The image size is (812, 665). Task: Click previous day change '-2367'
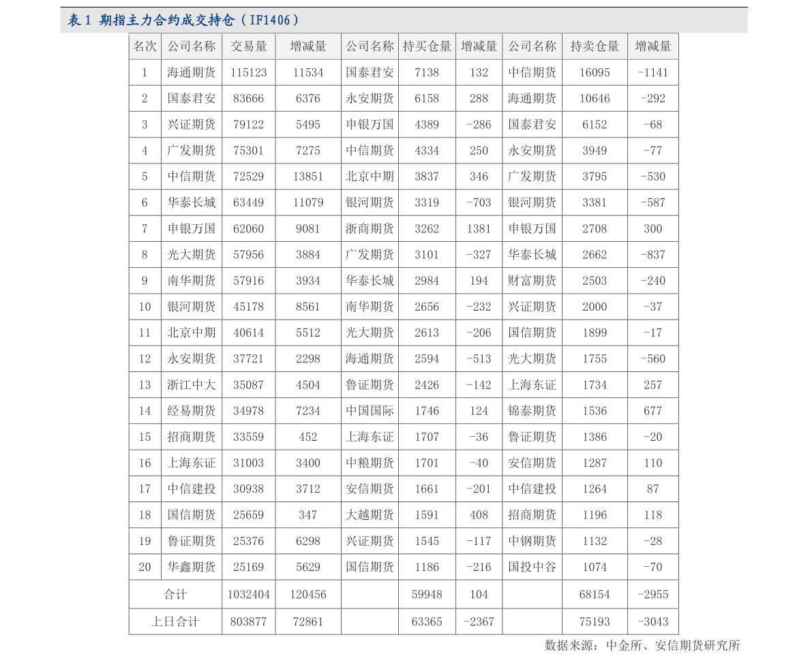point(479,621)
